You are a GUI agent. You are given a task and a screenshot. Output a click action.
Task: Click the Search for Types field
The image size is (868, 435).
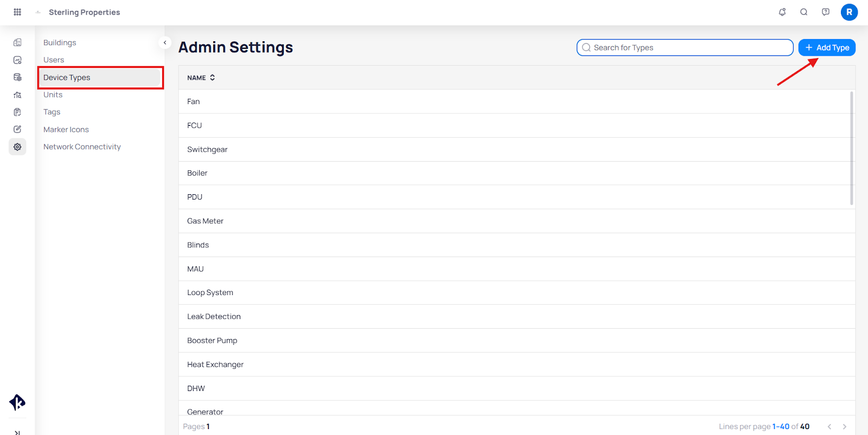click(x=685, y=48)
